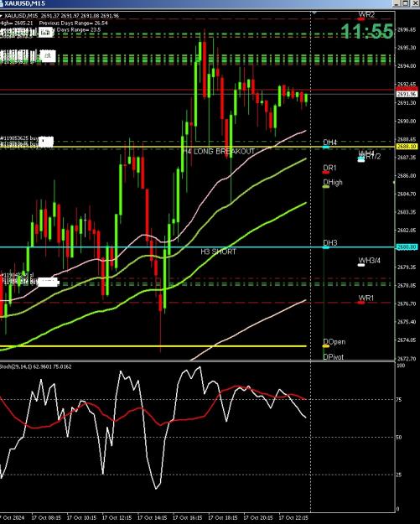Click the #119053625 buy order label
Screen dimensions: 420x524
tap(19, 137)
